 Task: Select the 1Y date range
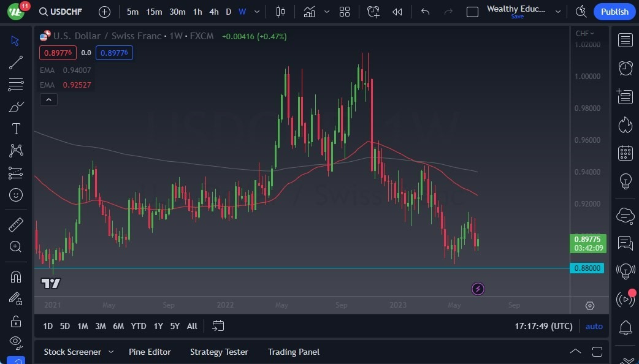[158, 326]
